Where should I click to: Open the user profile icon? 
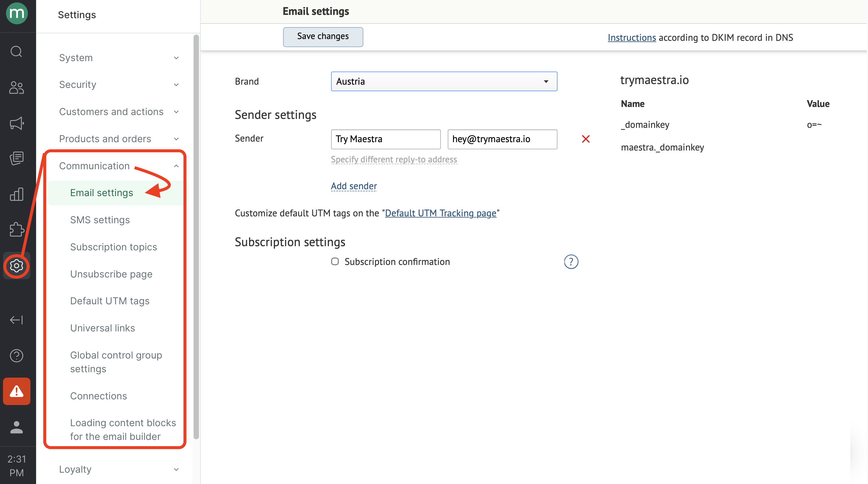[16, 427]
